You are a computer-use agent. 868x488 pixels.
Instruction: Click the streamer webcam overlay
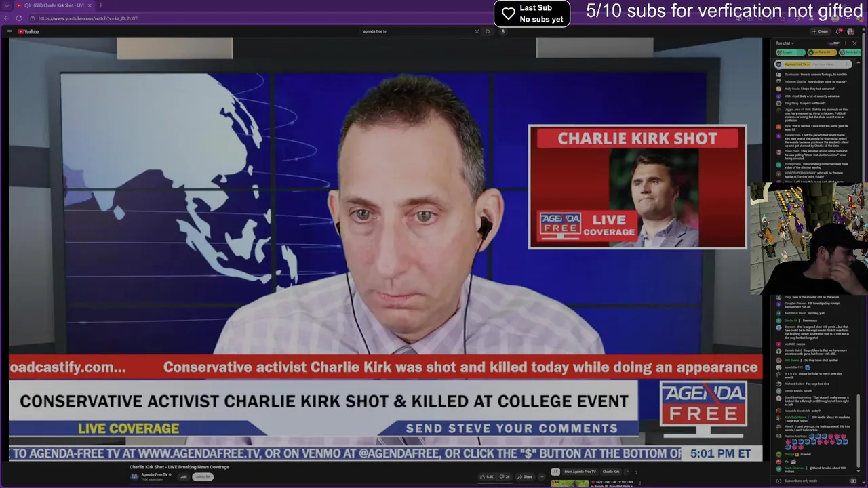coord(808,239)
